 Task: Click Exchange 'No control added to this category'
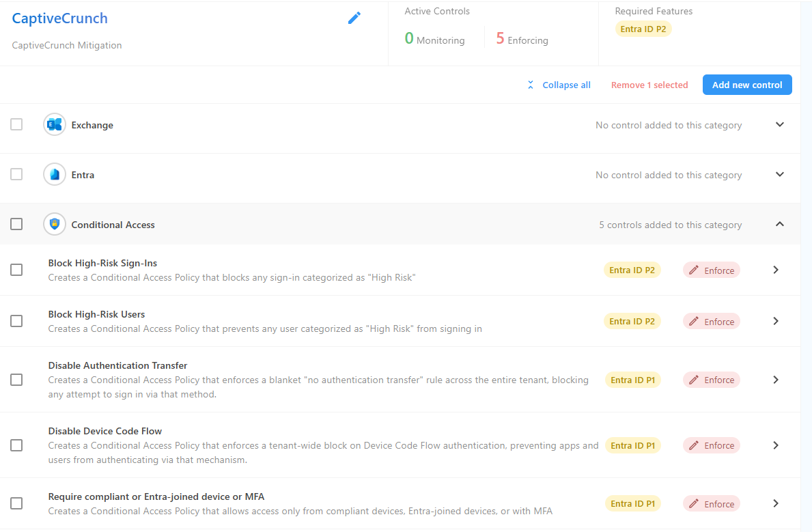pos(669,126)
